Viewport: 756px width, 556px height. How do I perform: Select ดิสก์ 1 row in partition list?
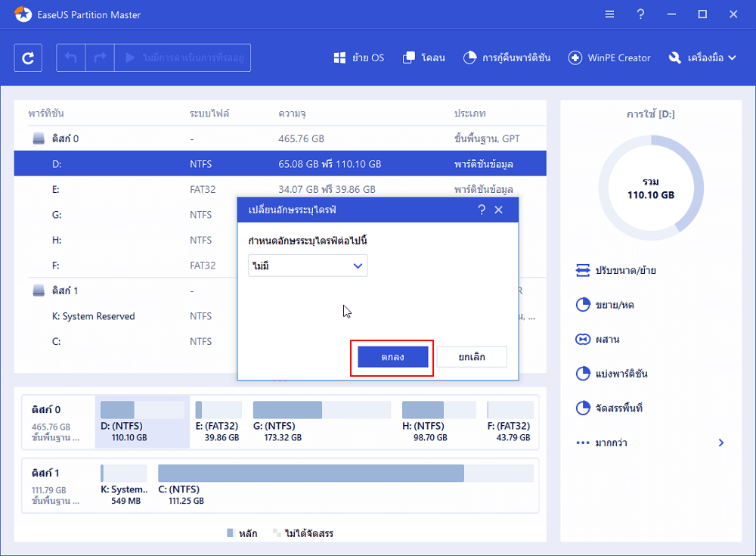(x=125, y=290)
